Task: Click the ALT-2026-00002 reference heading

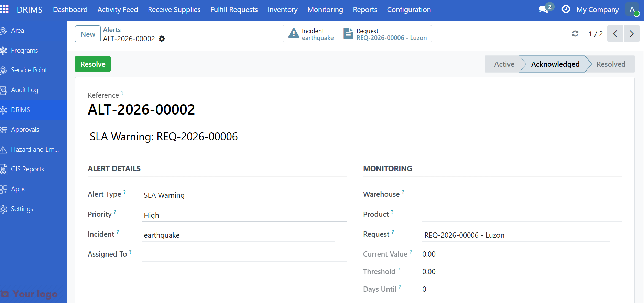Action: (141, 110)
